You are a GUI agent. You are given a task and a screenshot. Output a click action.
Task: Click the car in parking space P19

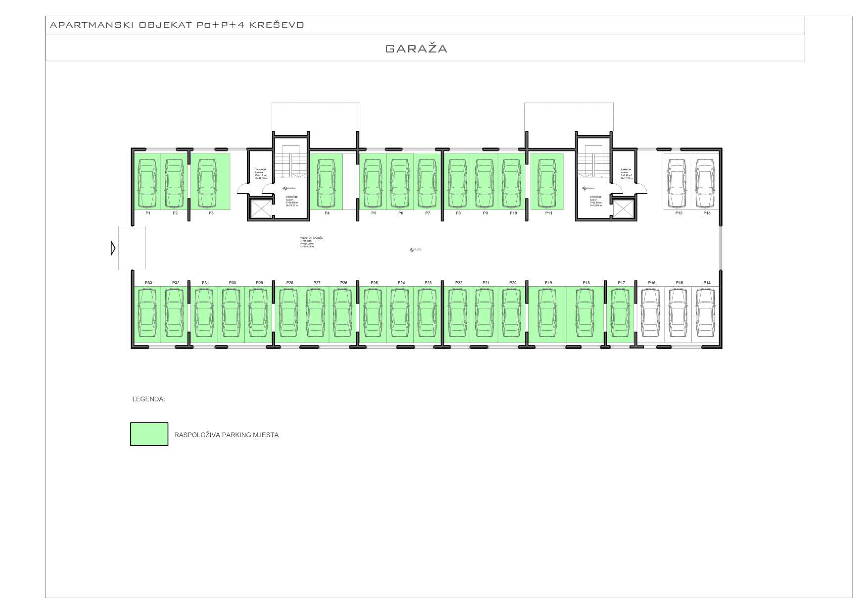click(x=547, y=313)
